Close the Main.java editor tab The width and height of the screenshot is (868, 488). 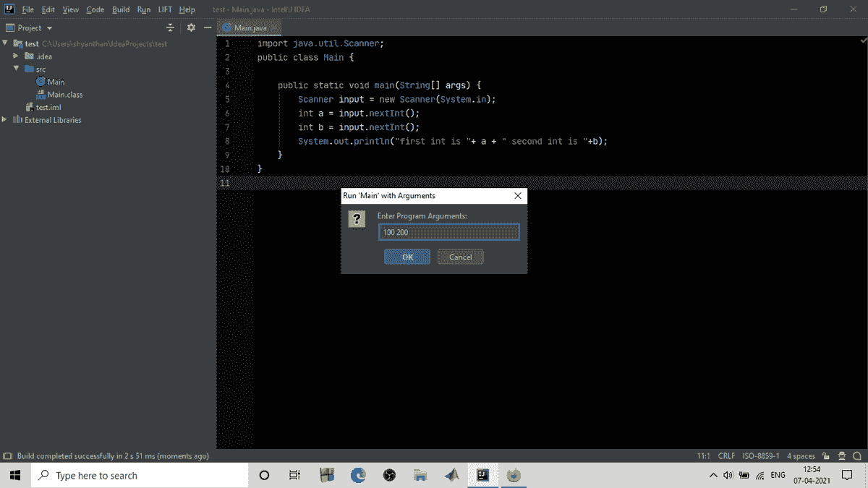click(274, 27)
